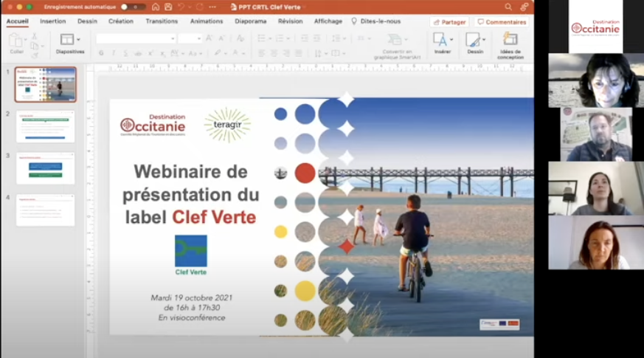Click the increase indent icon
The image size is (644, 358).
(316, 38)
